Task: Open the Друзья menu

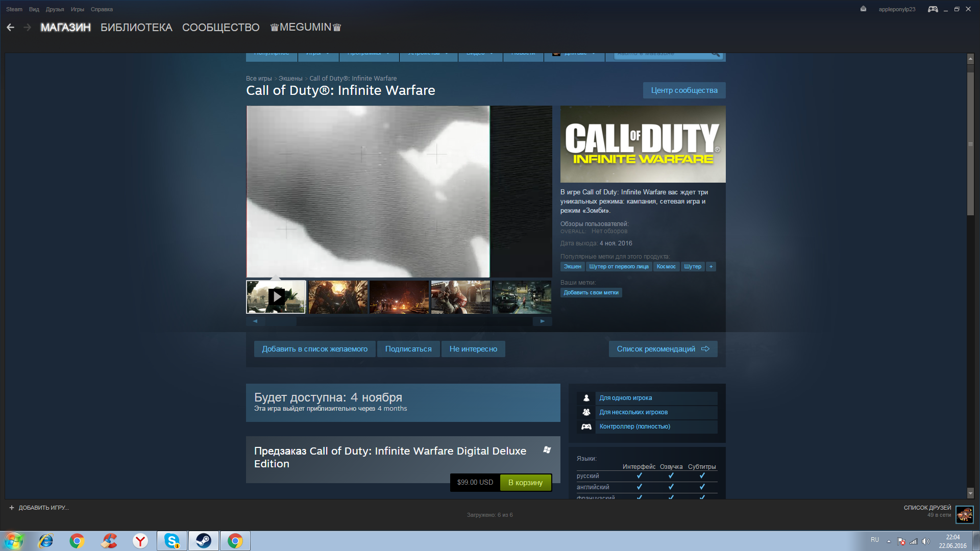Action: point(55,9)
